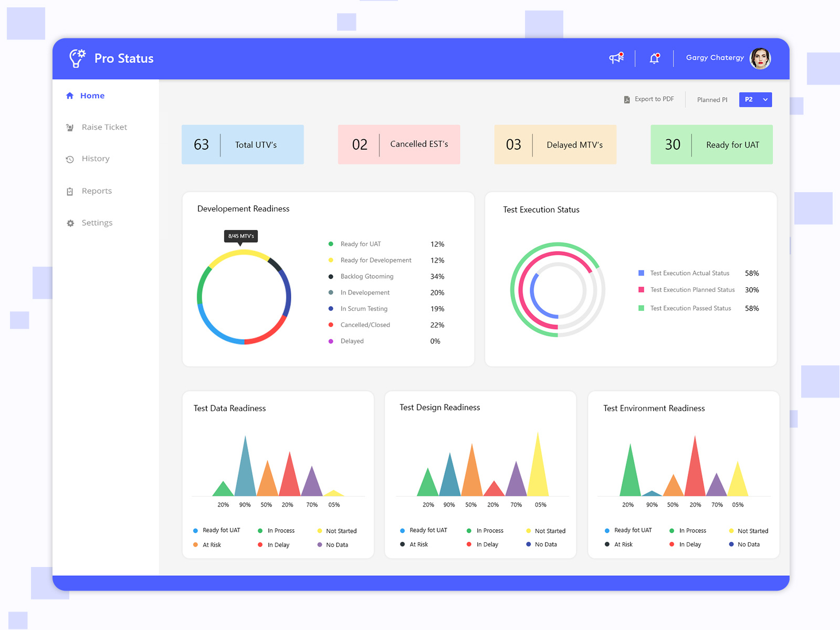840x630 pixels.
Task: Click the Export to PDF link
Action: point(654,99)
